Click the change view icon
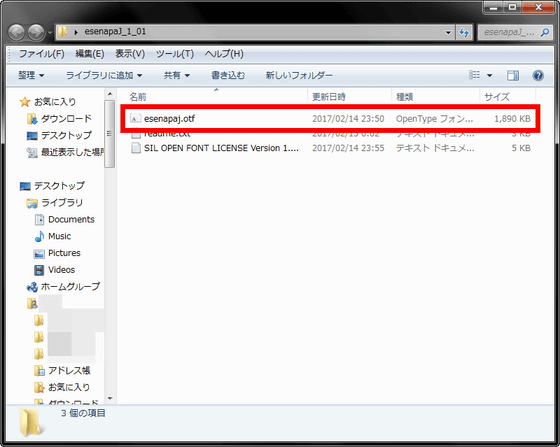Screen dimensions: 560x447 pos(474,75)
